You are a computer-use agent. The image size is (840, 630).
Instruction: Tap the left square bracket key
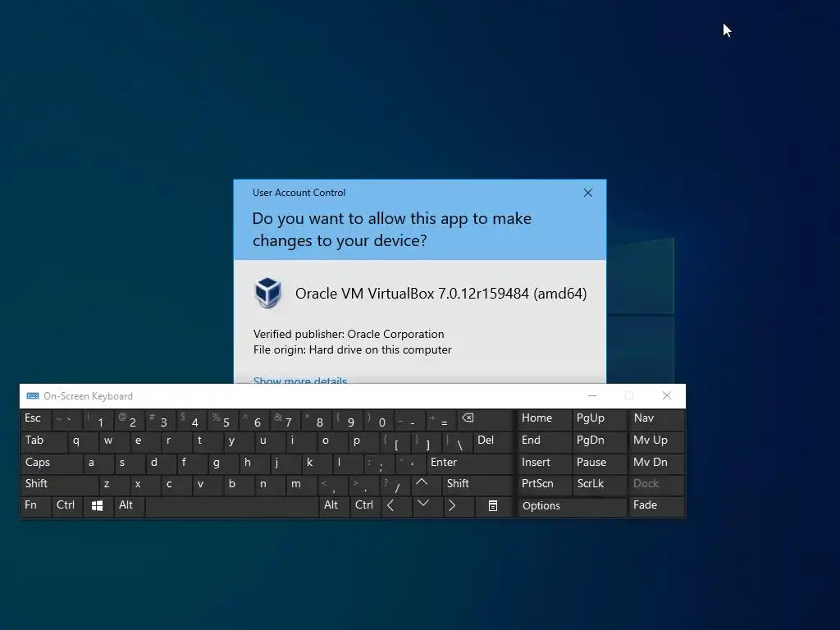(395, 442)
